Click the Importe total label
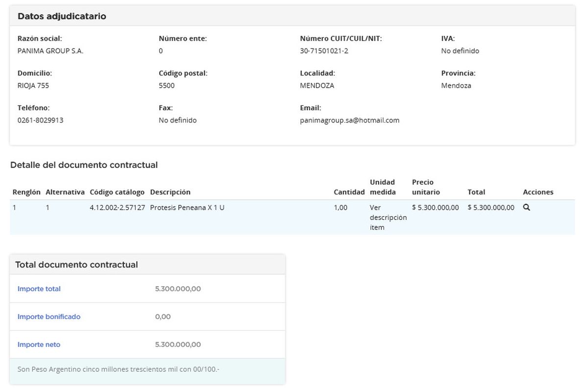 39,289
